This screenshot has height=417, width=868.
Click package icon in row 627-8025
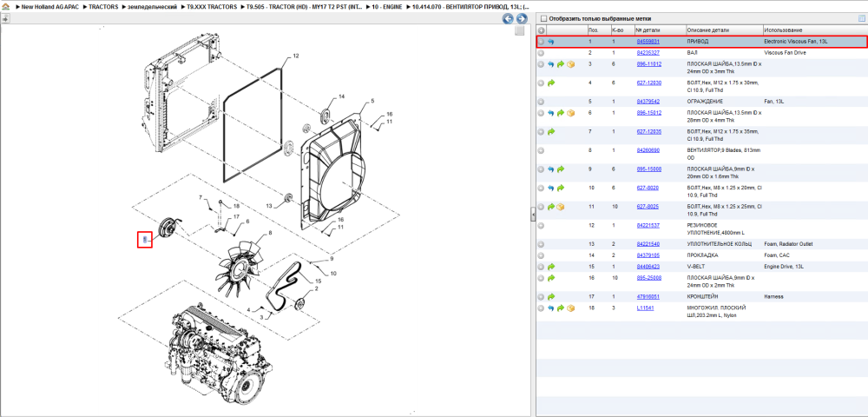click(x=560, y=207)
